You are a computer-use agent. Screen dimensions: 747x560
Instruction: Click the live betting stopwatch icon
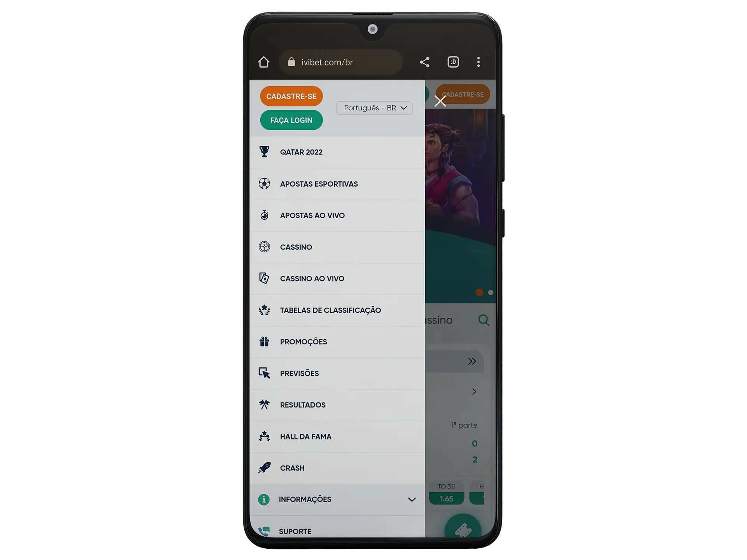point(264,215)
